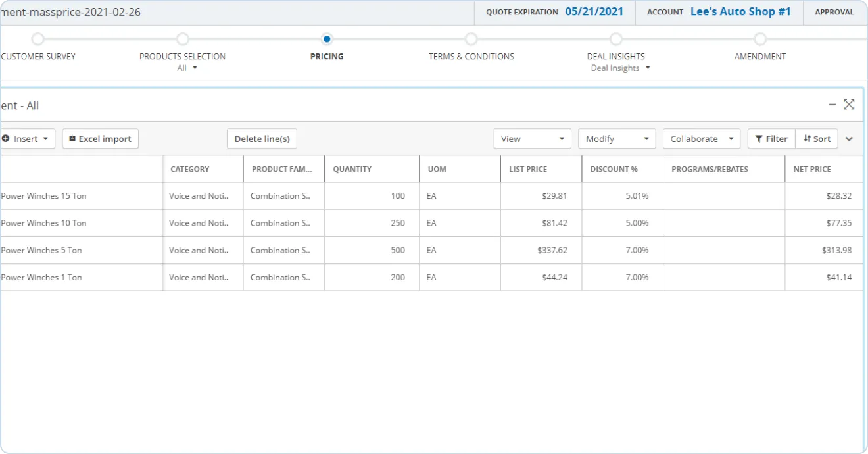The height and width of the screenshot is (454, 868).
Task: Click quantity cell showing 250
Action: click(372, 223)
